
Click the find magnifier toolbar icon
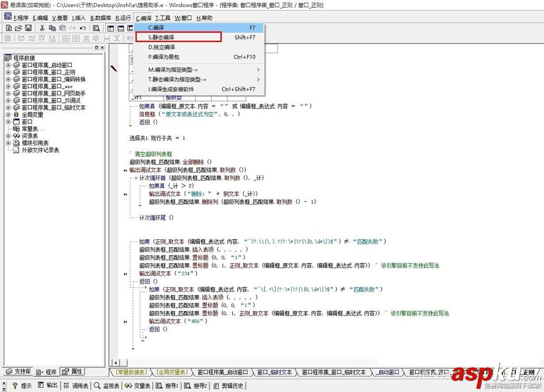tap(96, 28)
